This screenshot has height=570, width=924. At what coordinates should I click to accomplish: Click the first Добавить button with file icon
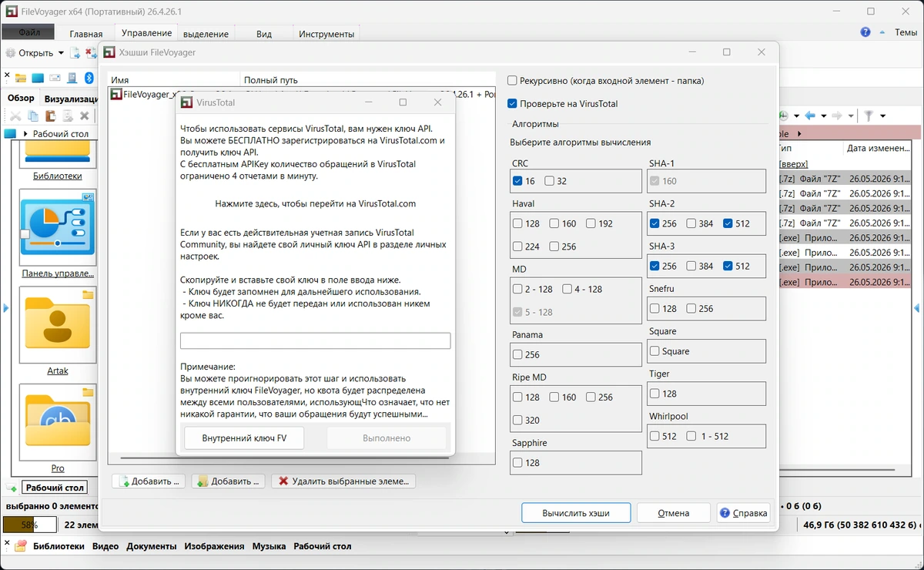[149, 481]
